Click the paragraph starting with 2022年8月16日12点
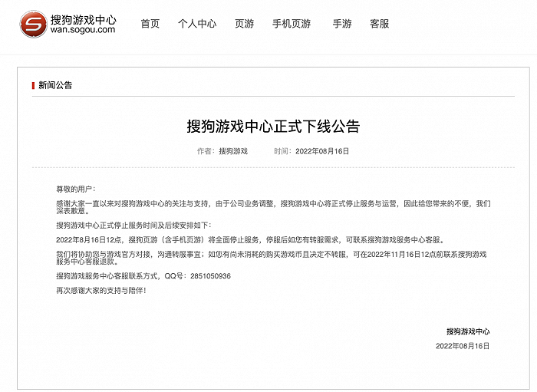This screenshot has height=392, width=537. pos(249,240)
